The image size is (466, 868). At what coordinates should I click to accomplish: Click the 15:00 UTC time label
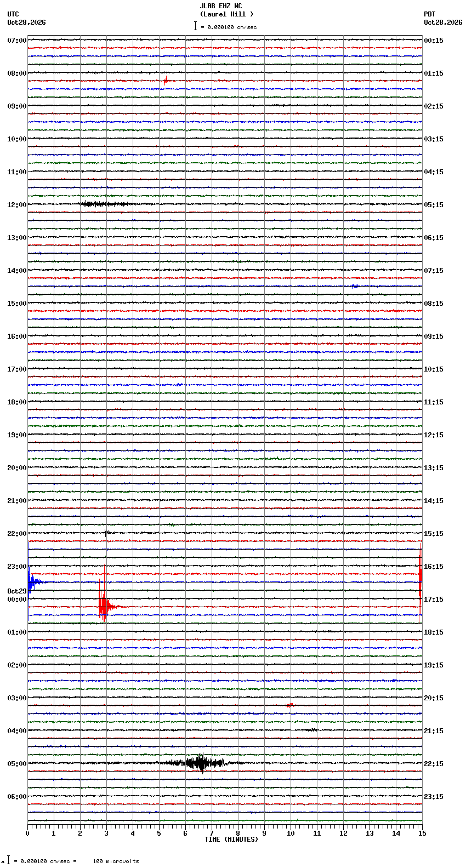coord(17,304)
